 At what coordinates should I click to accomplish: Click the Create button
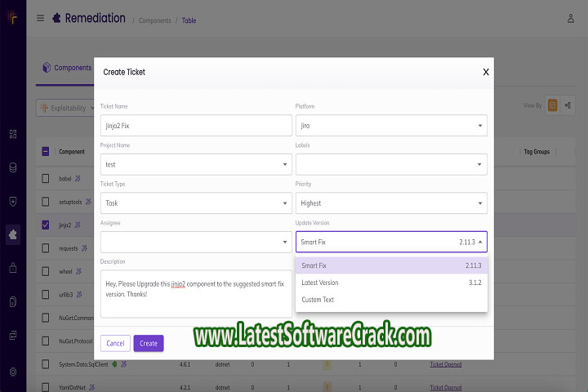149,343
